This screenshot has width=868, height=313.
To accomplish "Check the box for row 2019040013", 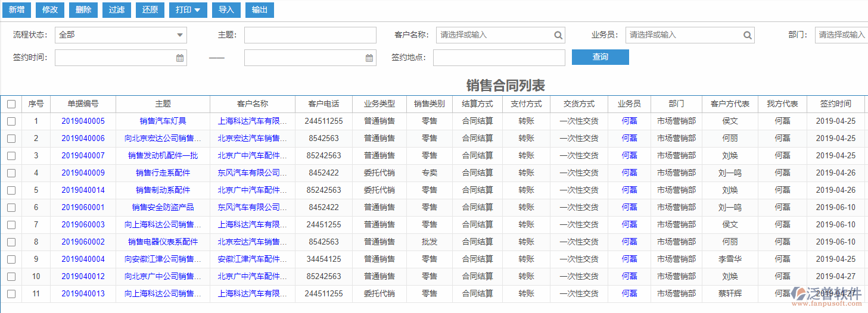I will coord(11,294).
